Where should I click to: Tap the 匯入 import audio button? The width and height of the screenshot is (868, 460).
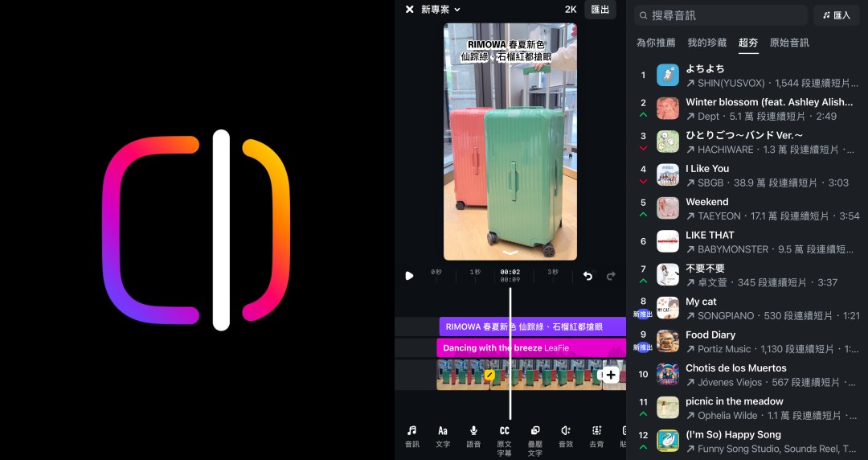(x=837, y=15)
